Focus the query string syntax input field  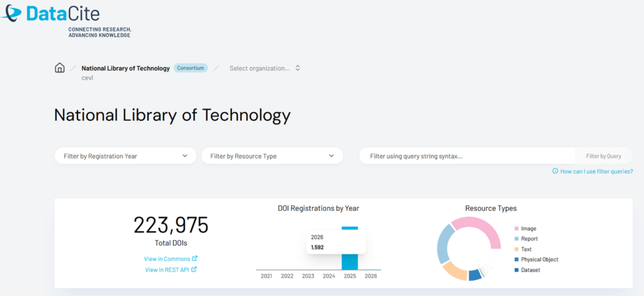467,156
